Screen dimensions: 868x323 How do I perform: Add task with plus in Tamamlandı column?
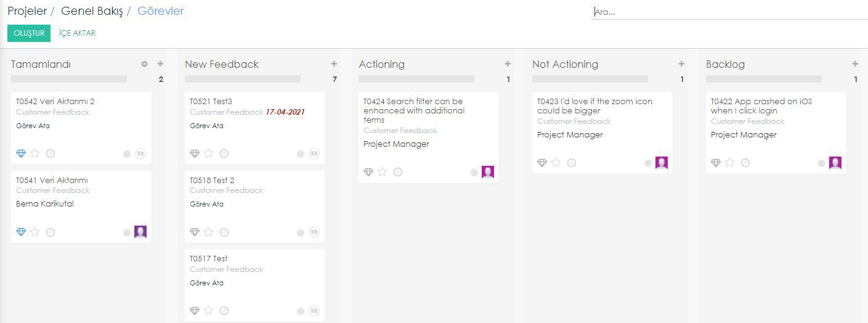(x=160, y=64)
